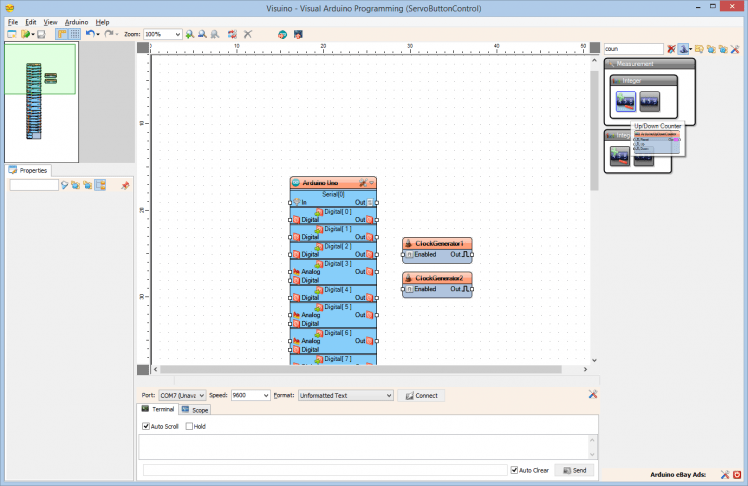Open the Format Unformatted Text dropdown

coord(388,395)
